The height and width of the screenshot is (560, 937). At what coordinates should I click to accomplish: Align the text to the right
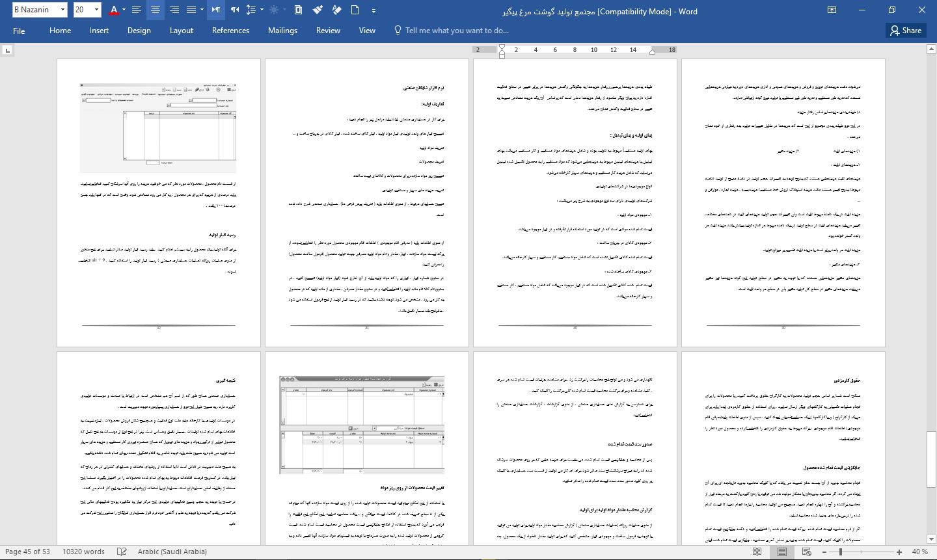coord(174,10)
